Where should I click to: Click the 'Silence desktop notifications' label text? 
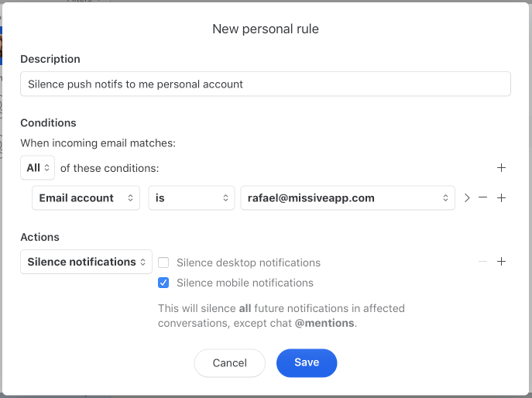point(248,262)
